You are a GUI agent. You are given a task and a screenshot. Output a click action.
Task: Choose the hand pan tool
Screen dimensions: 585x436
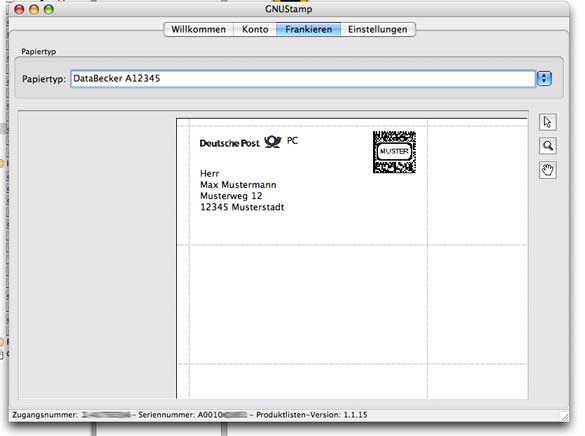(547, 170)
